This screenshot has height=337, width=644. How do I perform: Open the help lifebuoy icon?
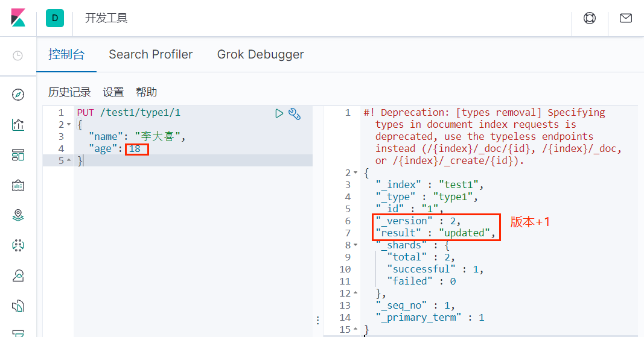[x=590, y=18]
